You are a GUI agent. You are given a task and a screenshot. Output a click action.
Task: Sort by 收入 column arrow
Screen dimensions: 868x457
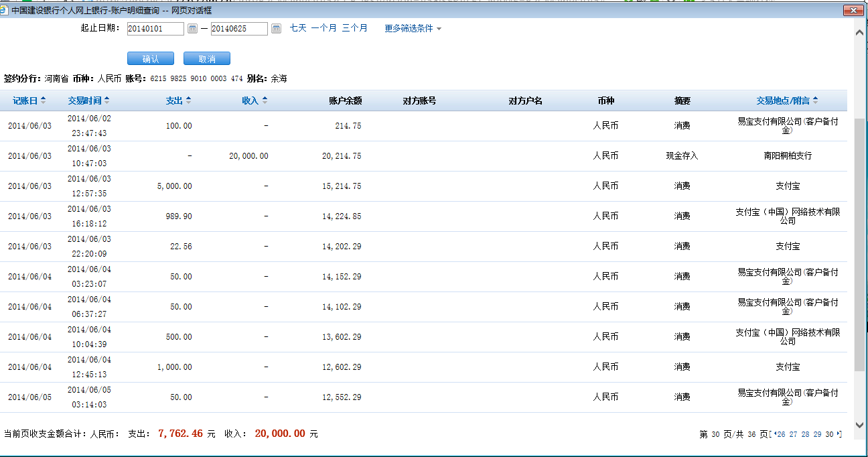(265, 101)
